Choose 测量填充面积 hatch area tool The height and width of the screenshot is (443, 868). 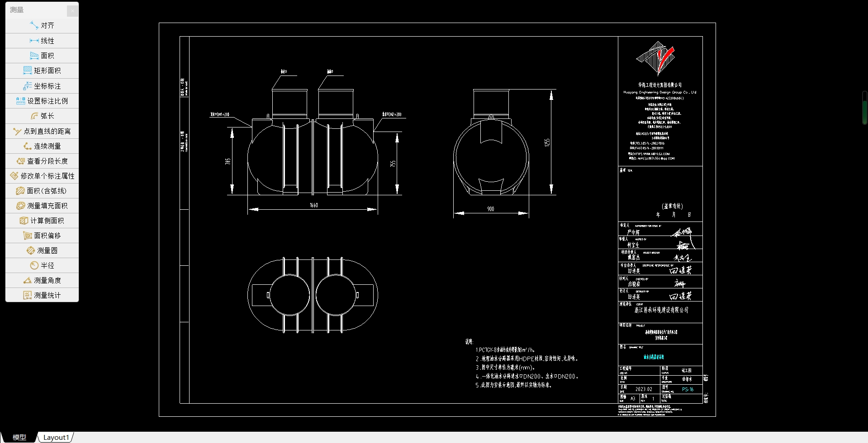click(42, 206)
